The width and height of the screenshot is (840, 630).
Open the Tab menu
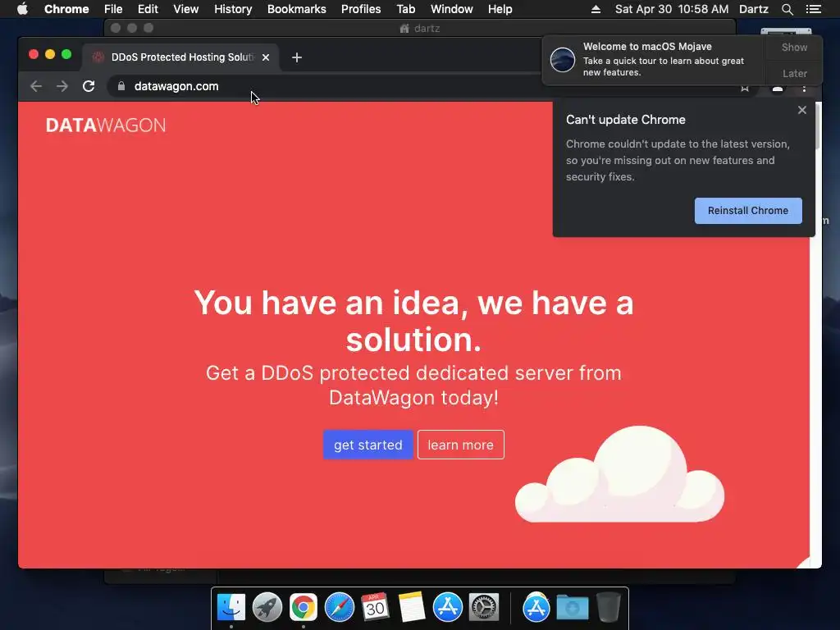point(405,9)
